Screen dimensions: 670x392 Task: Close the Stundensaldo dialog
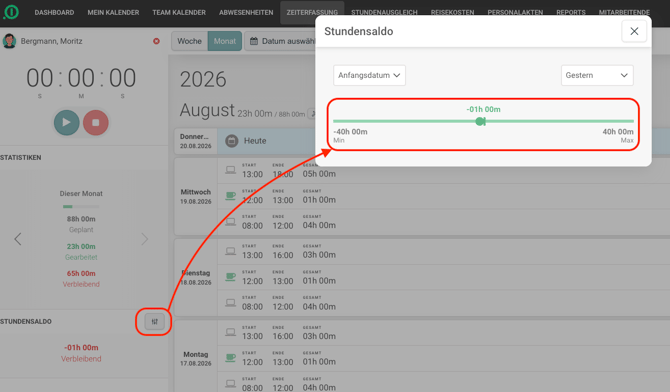tap(634, 31)
